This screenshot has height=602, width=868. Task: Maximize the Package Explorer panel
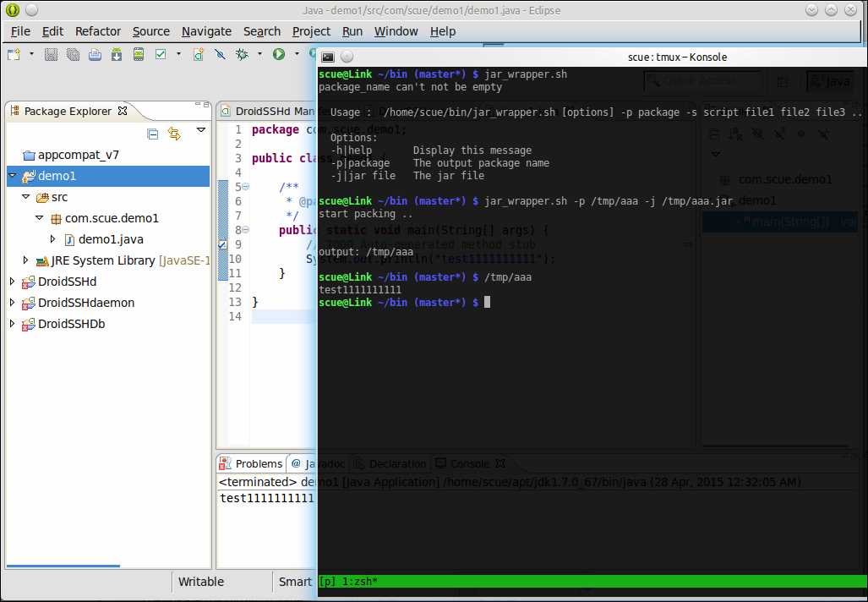coord(206,104)
